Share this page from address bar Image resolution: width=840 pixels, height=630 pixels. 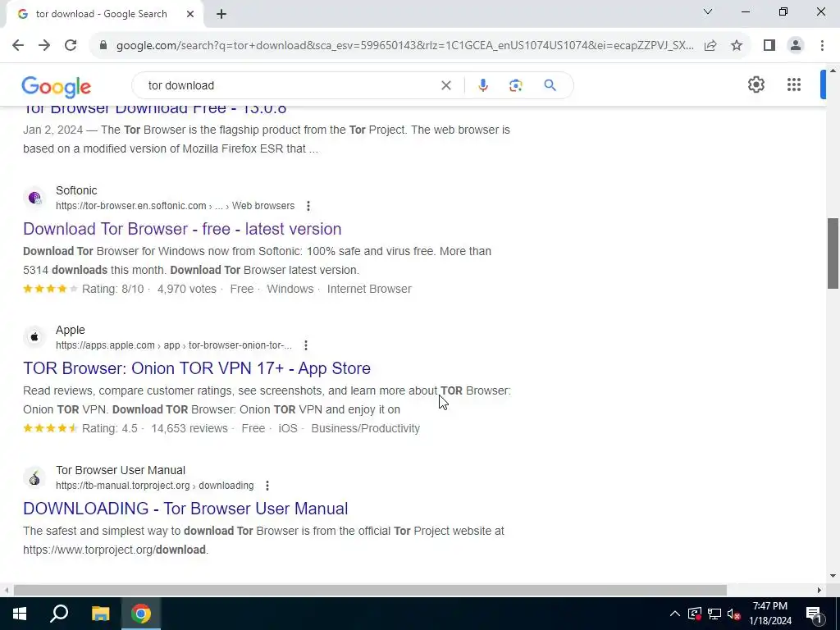(x=710, y=45)
